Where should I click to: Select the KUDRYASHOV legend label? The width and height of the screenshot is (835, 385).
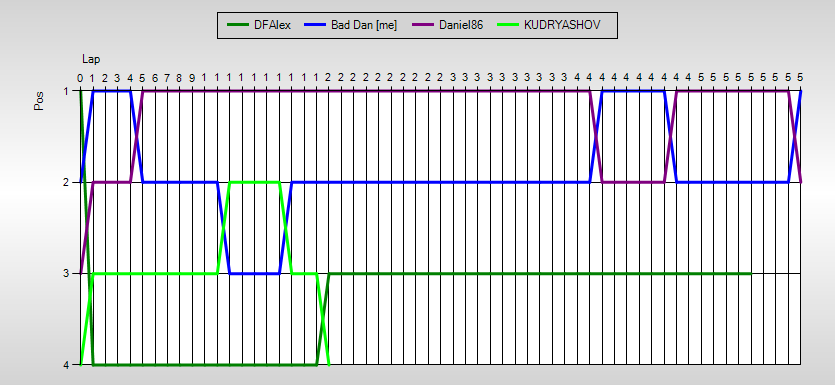coord(562,25)
